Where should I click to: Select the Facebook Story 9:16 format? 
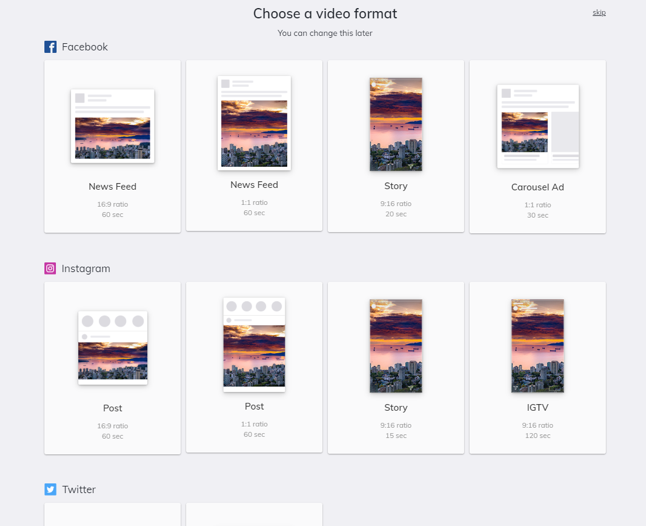pyautogui.click(x=396, y=146)
